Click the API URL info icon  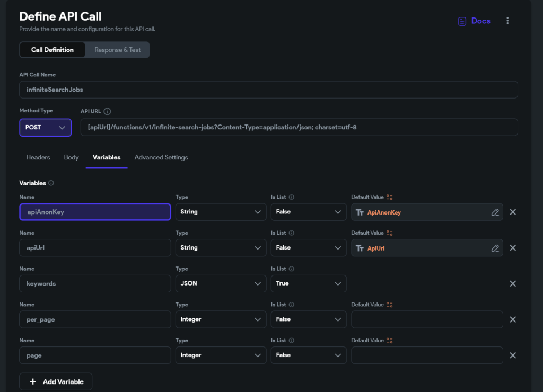(107, 111)
